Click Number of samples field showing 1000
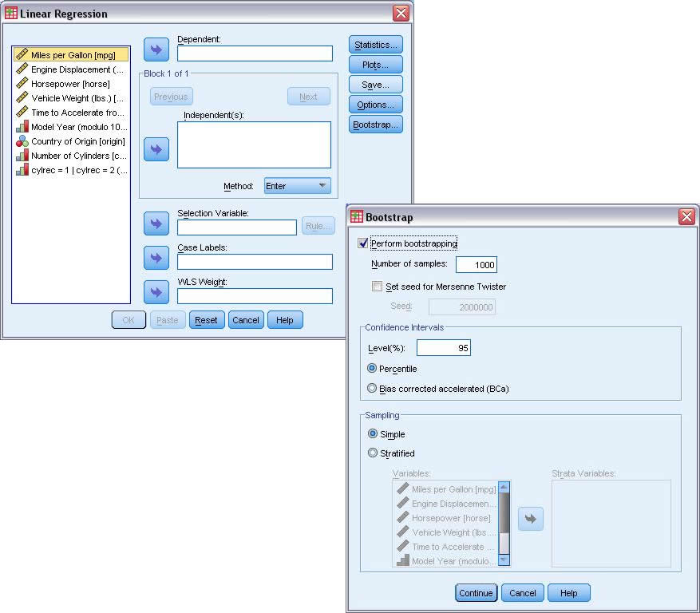700x613 pixels. tap(477, 264)
